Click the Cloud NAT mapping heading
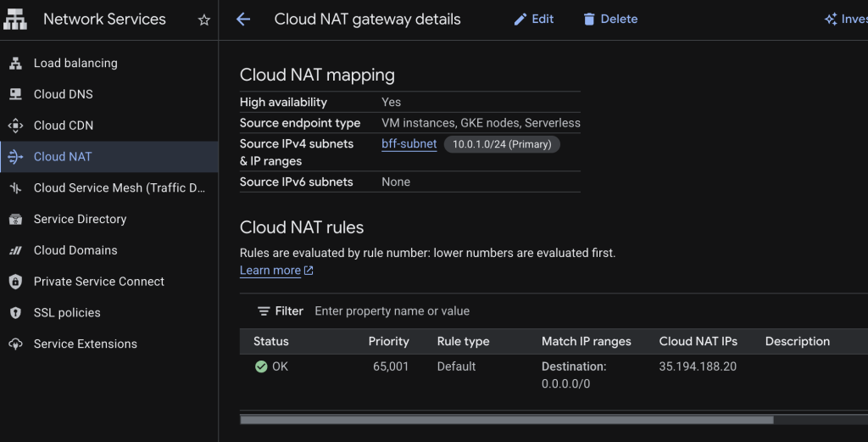868x442 pixels. 317,76
